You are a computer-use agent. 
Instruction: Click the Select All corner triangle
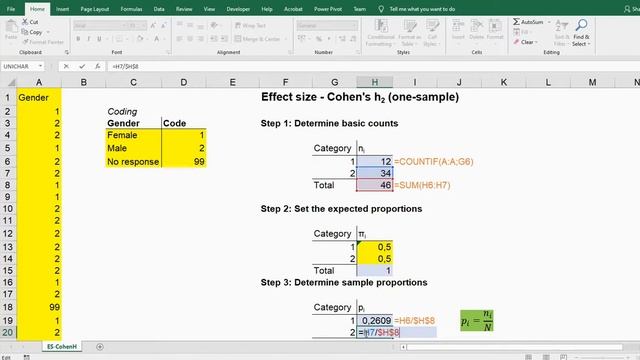click(x=11, y=82)
